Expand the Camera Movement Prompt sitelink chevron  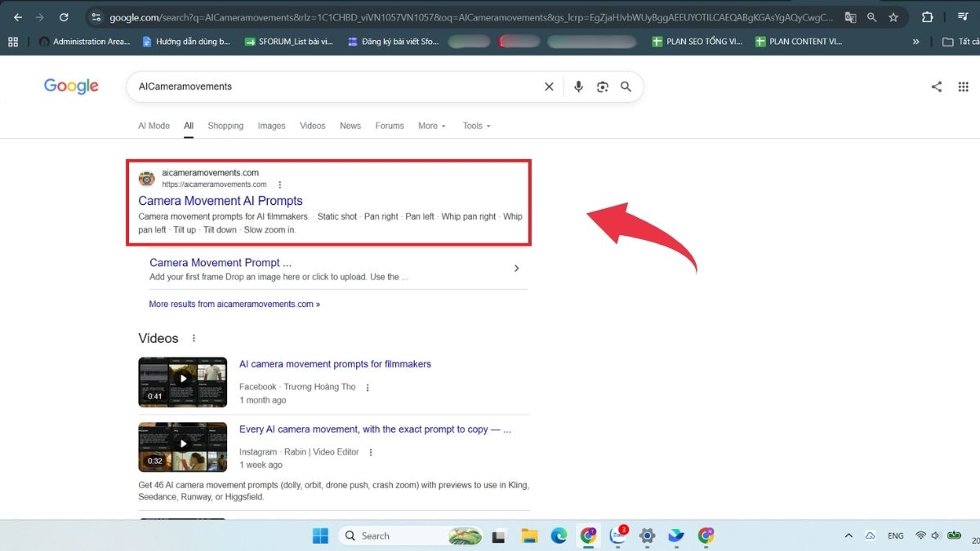(516, 269)
